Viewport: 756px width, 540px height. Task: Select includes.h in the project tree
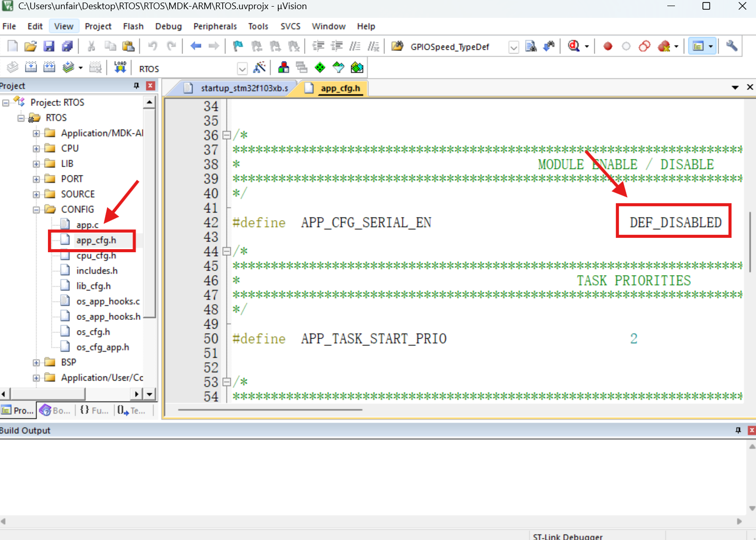[x=97, y=271]
